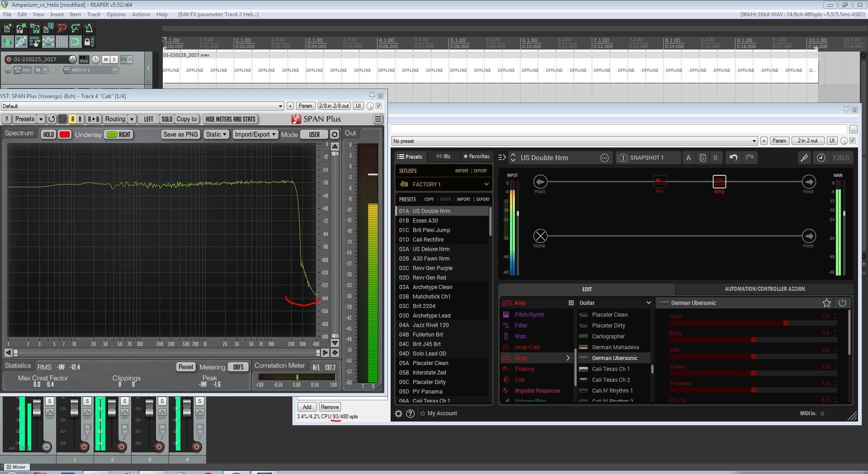Solo mixer channel 1
The width and height of the screenshot is (868, 474).
click(x=87, y=401)
